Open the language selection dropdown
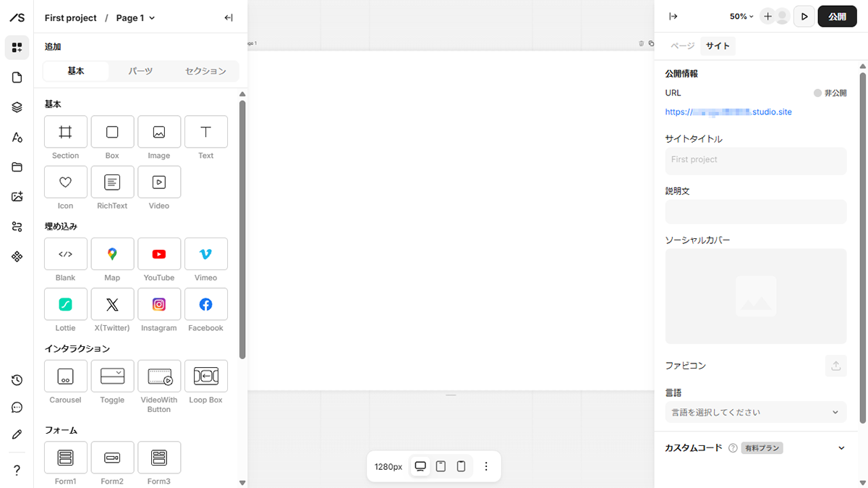868x488 pixels. 755,412
